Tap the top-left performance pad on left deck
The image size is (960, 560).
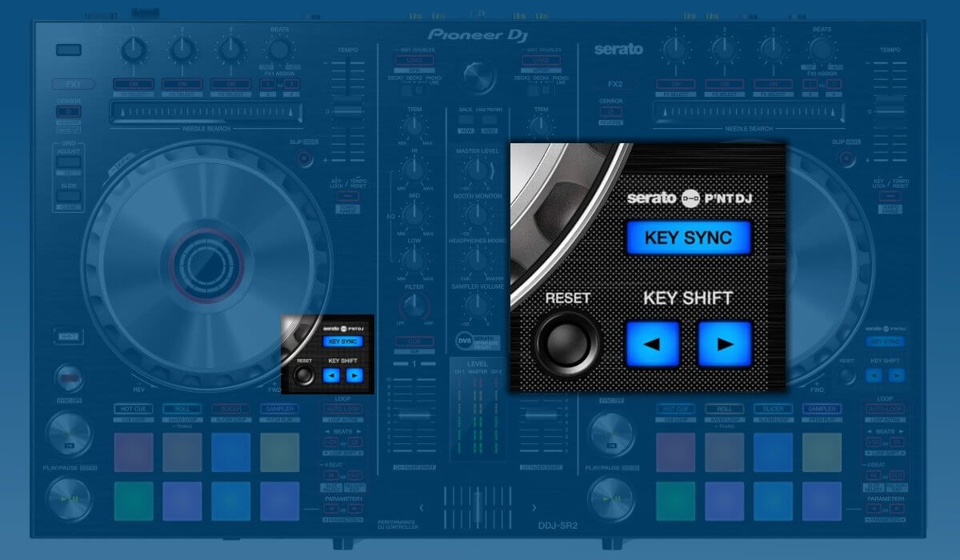click(x=133, y=452)
